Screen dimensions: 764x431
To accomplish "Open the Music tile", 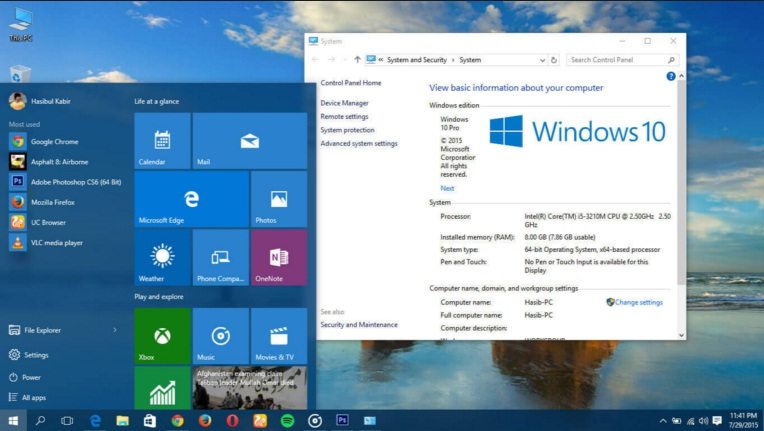I will tap(221, 336).
